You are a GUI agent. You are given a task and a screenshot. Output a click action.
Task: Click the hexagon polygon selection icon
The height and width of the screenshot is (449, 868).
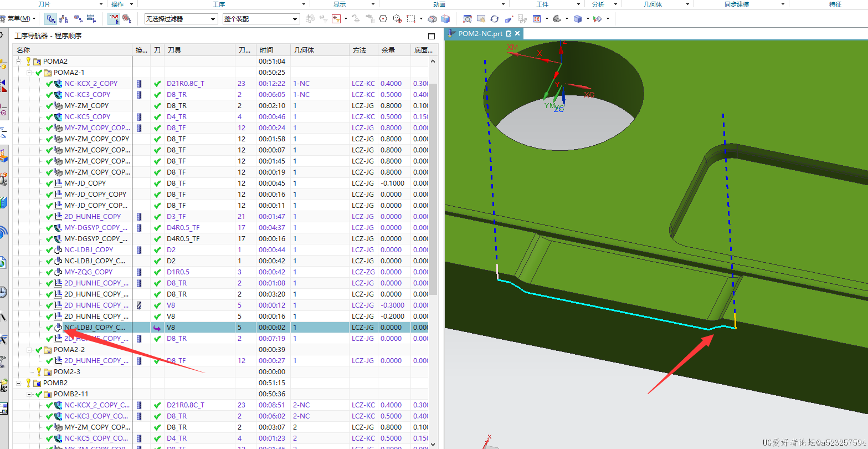[383, 19]
